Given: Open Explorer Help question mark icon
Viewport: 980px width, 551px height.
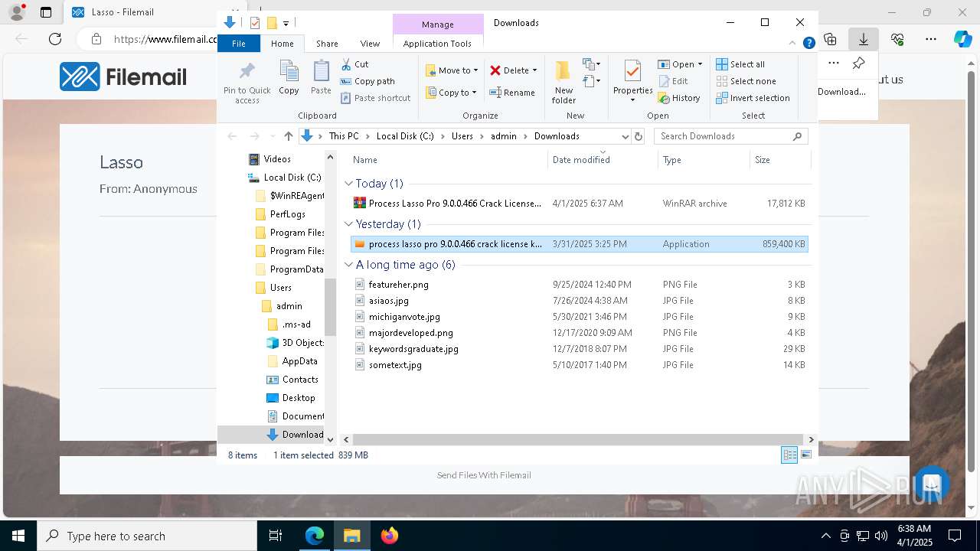Looking at the screenshot, I should click(808, 44).
